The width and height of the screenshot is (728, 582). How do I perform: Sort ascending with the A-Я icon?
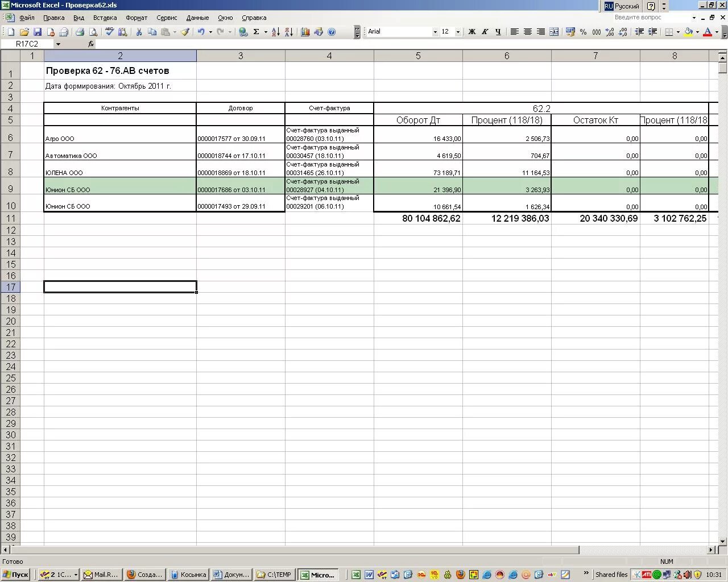click(276, 32)
